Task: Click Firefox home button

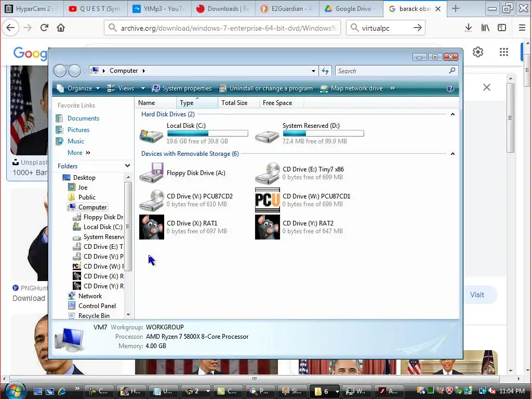Action: pos(61,28)
